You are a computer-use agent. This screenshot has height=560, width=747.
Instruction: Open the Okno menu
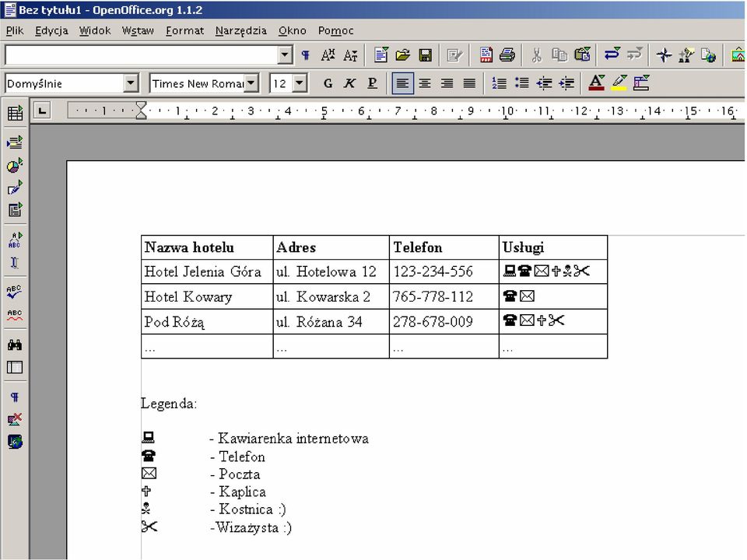point(292,30)
